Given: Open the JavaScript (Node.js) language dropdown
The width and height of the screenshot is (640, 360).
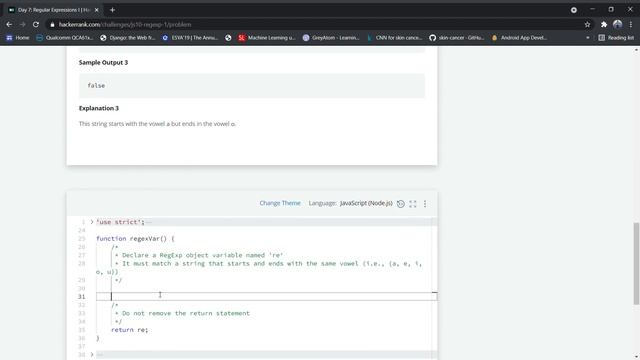Looking at the screenshot, I should 366,203.
